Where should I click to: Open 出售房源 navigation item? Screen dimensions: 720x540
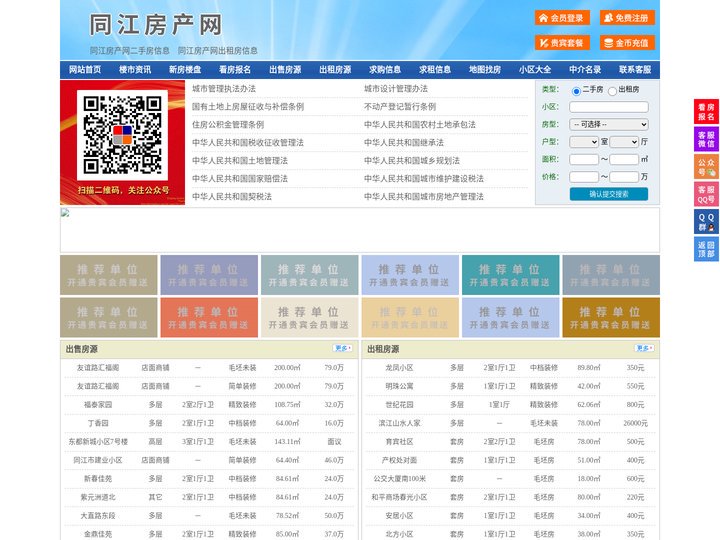coord(285,70)
